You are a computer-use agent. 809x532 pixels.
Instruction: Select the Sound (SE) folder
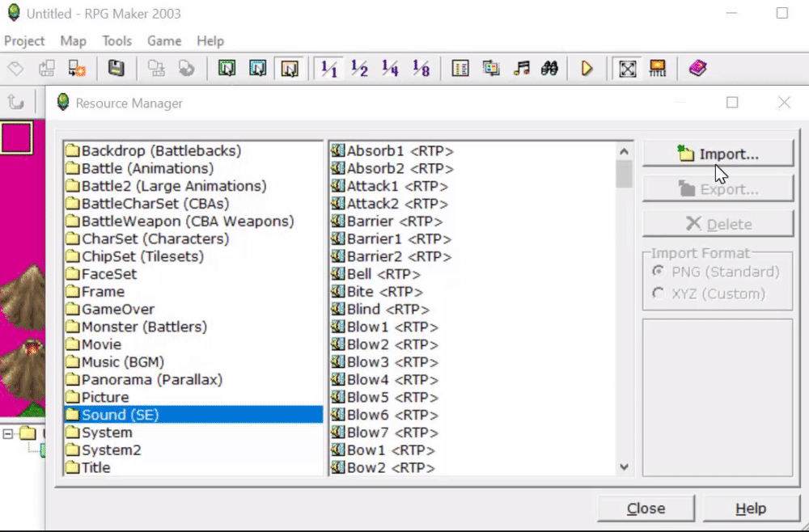pos(193,415)
